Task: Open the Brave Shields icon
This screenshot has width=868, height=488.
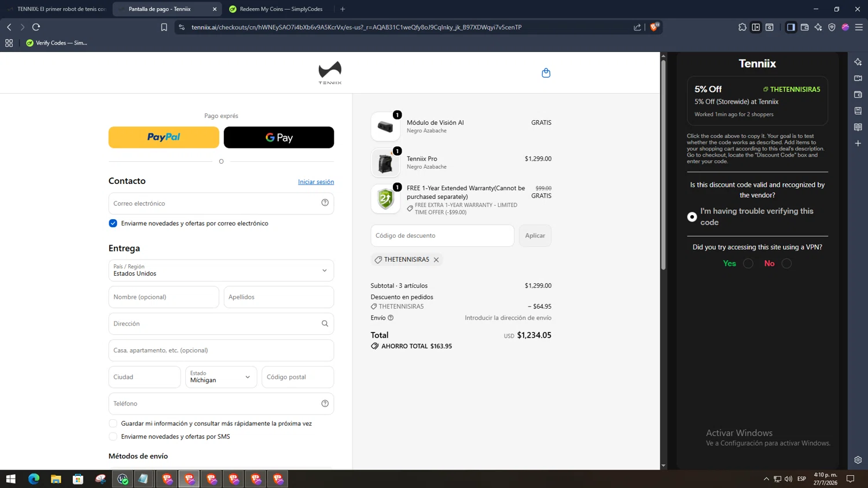Action: coord(654,27)
